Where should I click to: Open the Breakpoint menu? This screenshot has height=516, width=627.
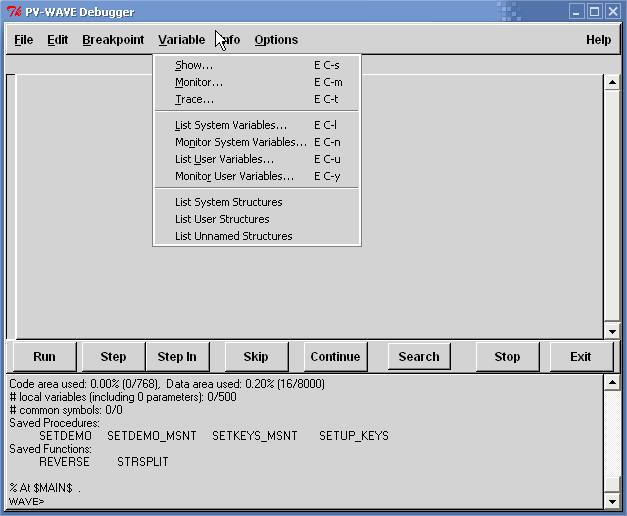(x=113, y=40)
